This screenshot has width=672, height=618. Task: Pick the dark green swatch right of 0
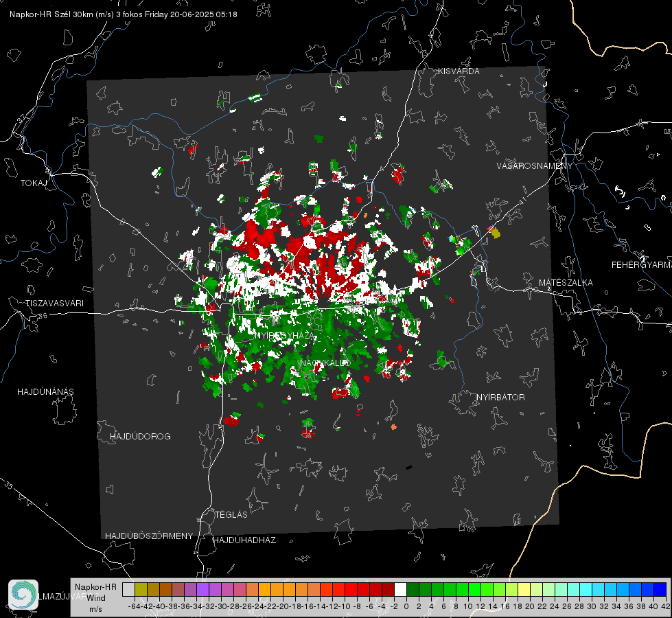[413, 589]
